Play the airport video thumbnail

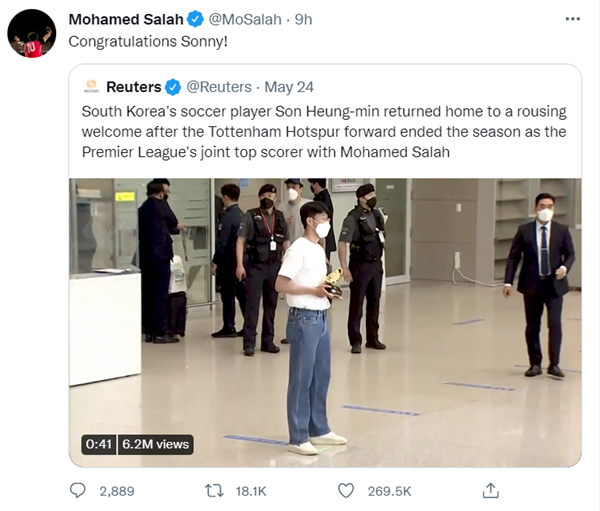pyautogui.click(x=325, y=322)
